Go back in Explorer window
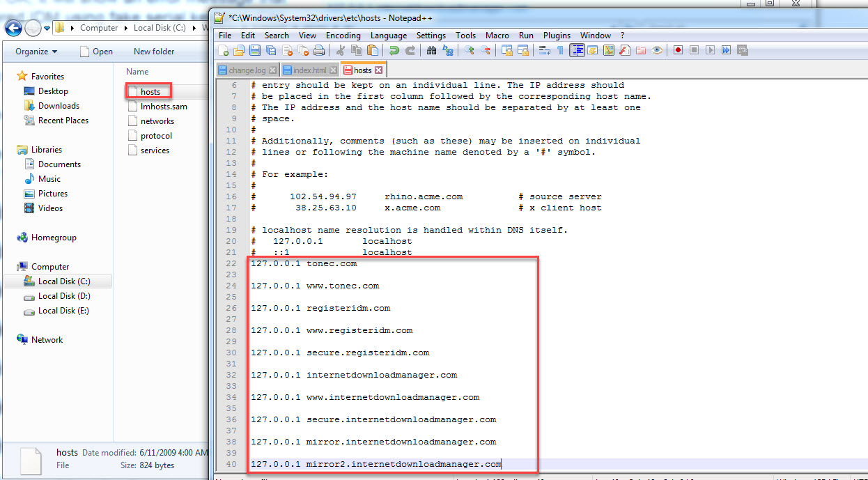The height and width of the screenshot is (480, 868). coord(13,29)
